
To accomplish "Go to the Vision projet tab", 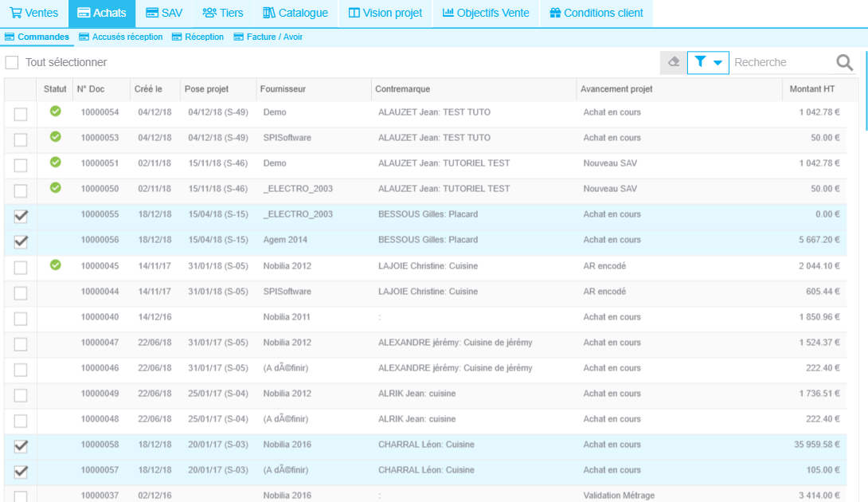I will tap(385, 14).
